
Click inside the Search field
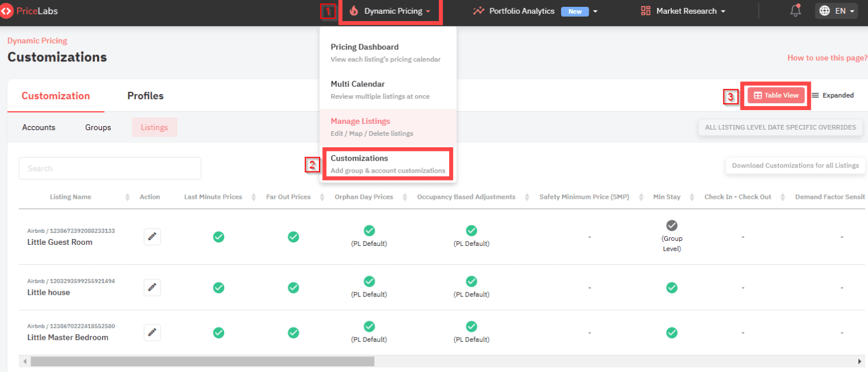110,168
